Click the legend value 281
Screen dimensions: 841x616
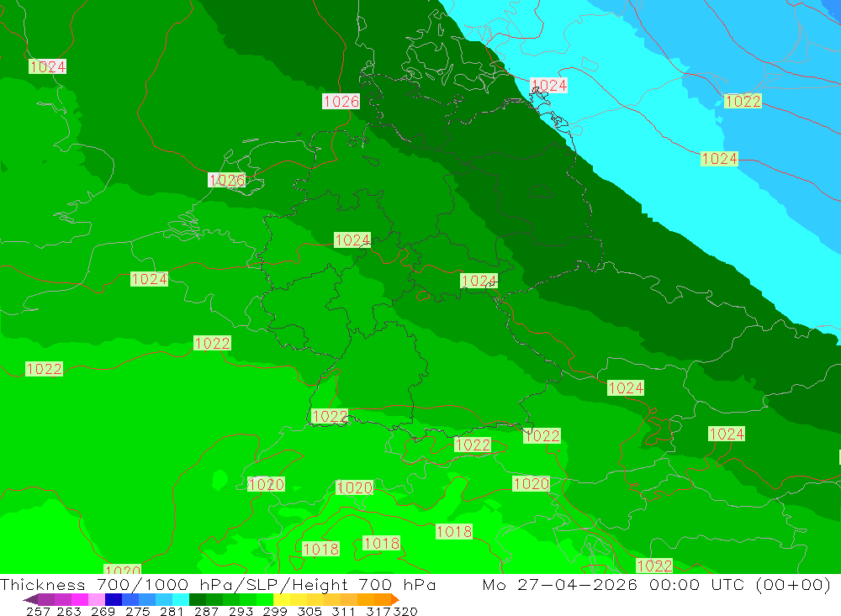pos(172,611)
